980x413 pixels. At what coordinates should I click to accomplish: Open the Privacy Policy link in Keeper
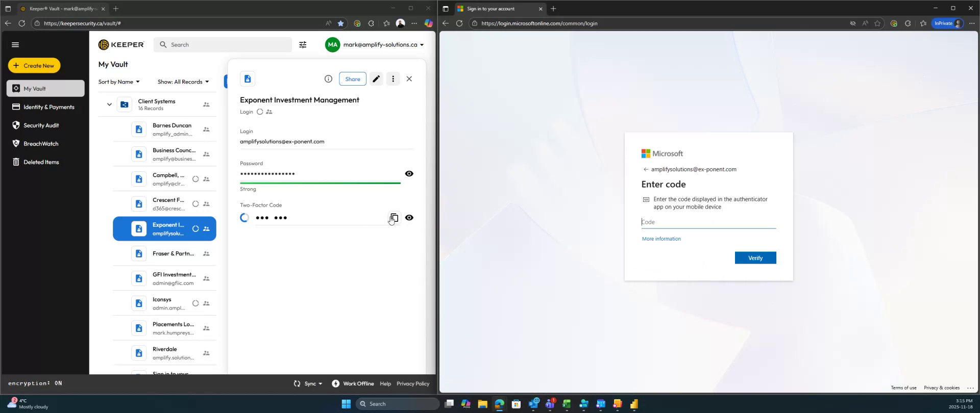(x=413, y=384)
